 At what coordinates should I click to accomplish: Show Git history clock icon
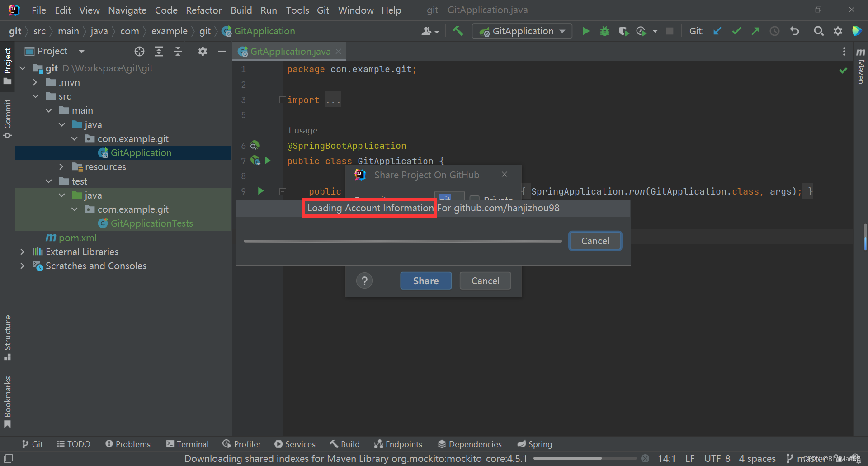tap(774, 31)
